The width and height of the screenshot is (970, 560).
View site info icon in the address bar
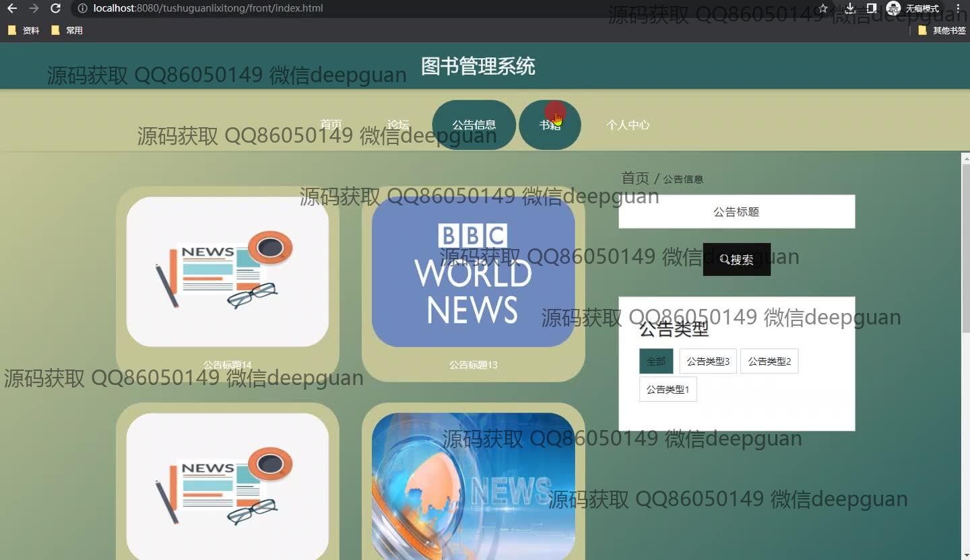tap(82, 9)
